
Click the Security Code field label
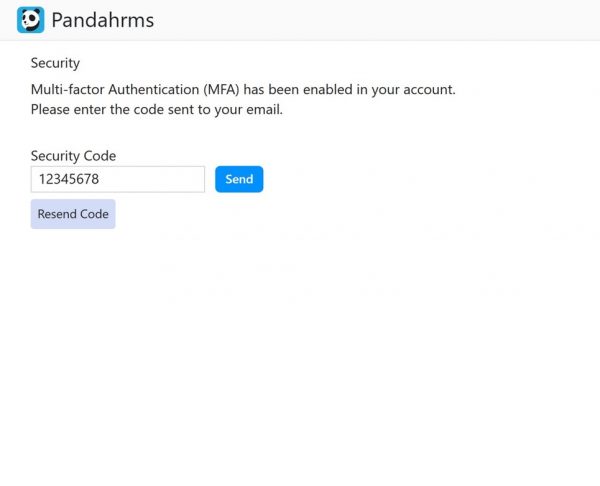pos(73,156)
